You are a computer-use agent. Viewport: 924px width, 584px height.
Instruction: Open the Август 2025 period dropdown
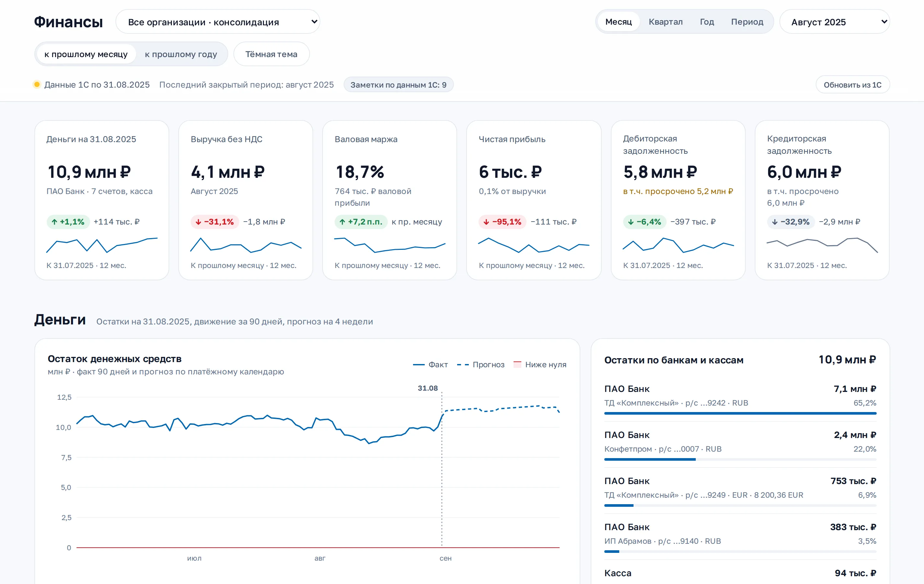point(835,22)
